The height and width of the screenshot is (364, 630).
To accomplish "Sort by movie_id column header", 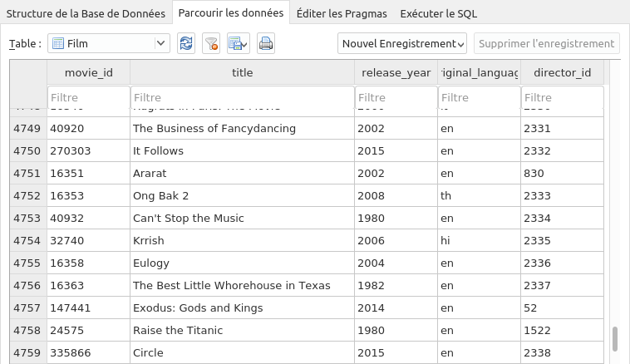I will (x=89, y=73).
